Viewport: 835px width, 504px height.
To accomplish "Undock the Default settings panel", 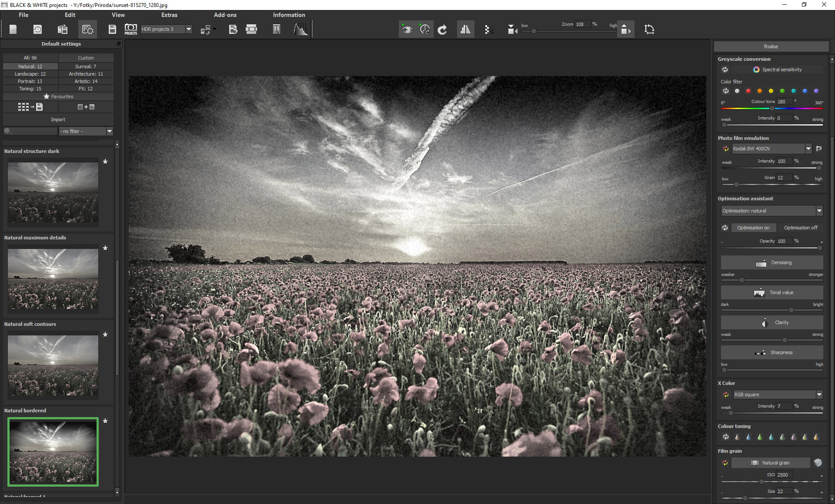I will click(x=118, y=44).
